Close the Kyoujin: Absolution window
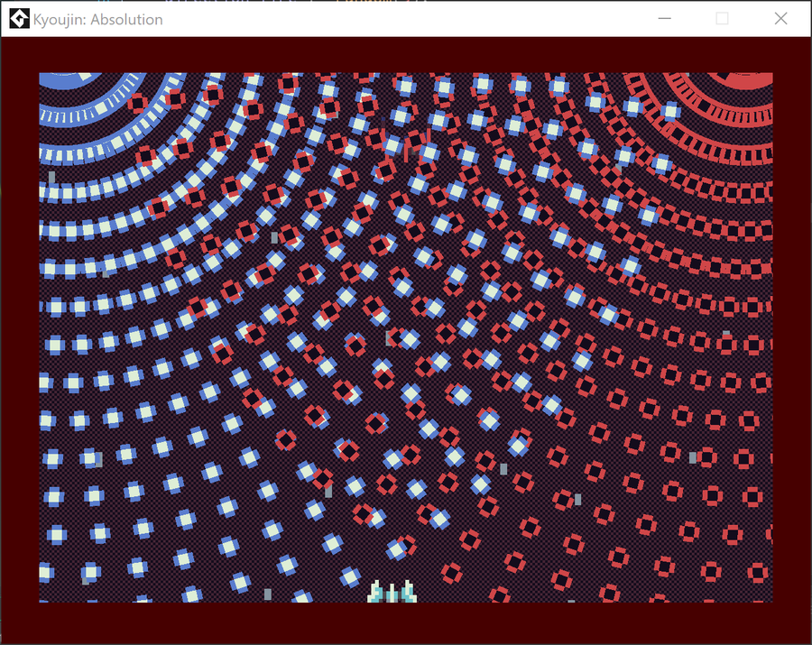Image resolution: width=812 pixels, height=645 pixels. pos(780,19)
